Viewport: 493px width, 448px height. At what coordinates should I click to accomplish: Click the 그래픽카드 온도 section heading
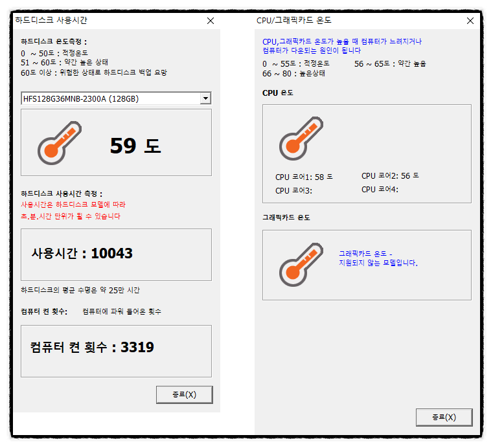pos(286,218)
